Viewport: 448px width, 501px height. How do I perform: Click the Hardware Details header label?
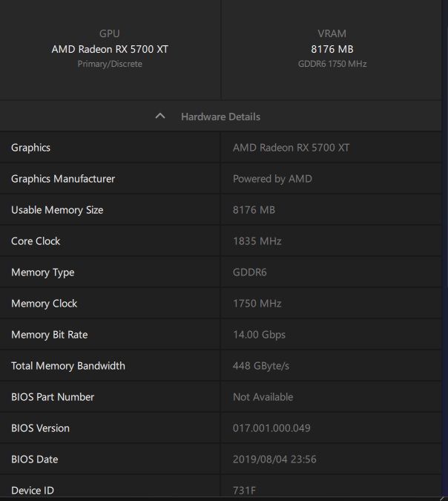220,117
